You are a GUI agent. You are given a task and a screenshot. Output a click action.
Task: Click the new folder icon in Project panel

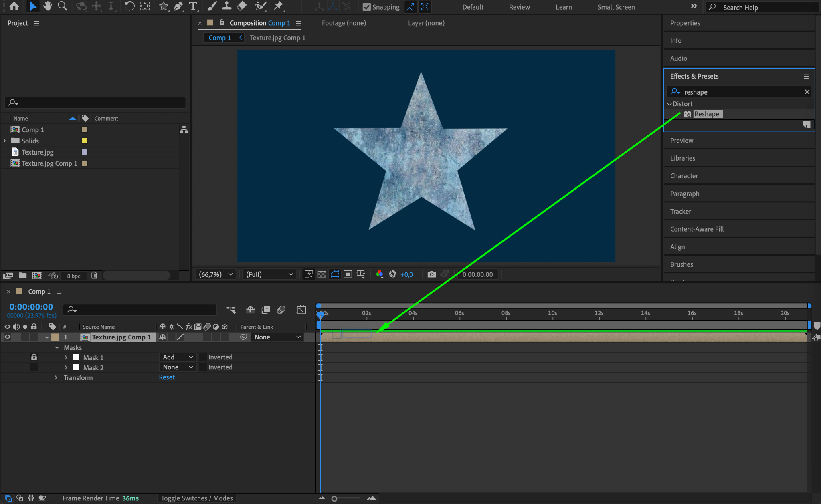(22, 276)
